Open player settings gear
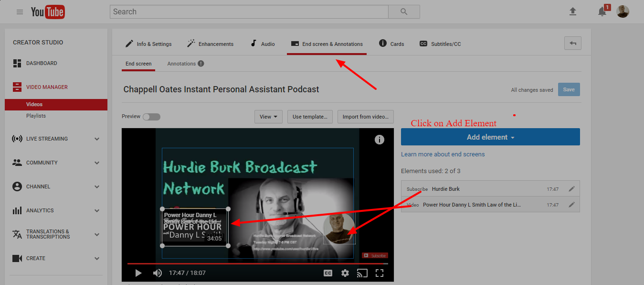644x285 pixels. pyautogui.click(x=345, y=273)
